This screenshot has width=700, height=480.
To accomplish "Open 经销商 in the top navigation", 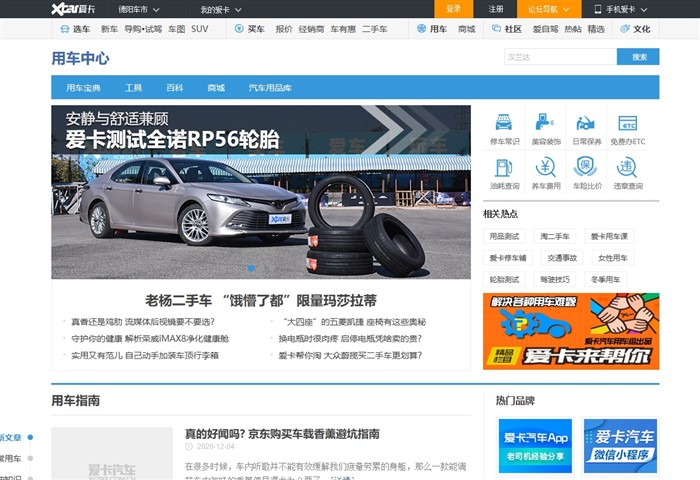I will tap(311, 29).
